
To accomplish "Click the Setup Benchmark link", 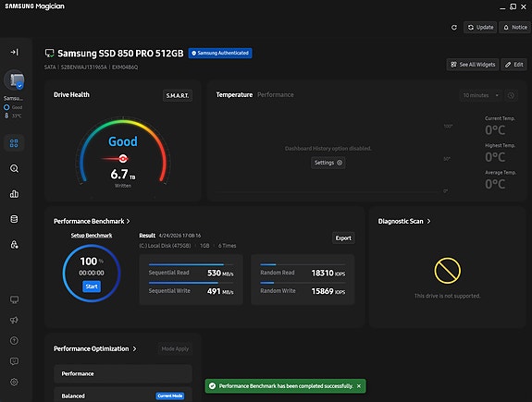I will (92, 236).
